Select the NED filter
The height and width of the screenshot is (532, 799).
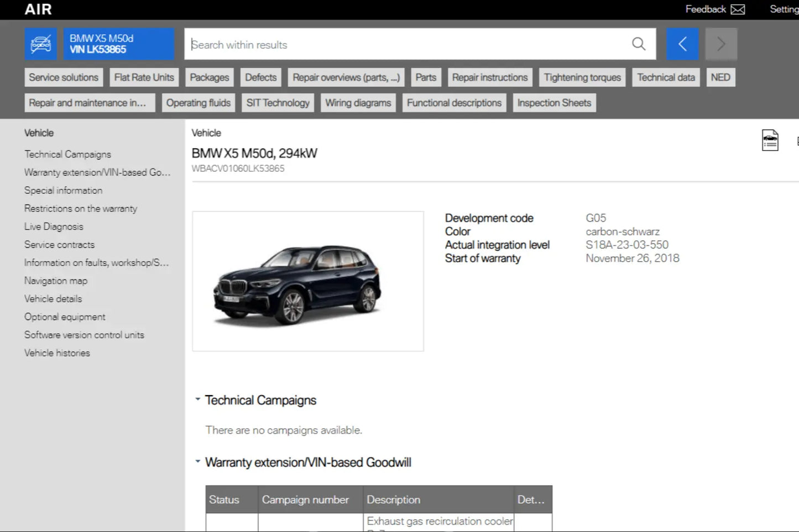coord(720,77)
